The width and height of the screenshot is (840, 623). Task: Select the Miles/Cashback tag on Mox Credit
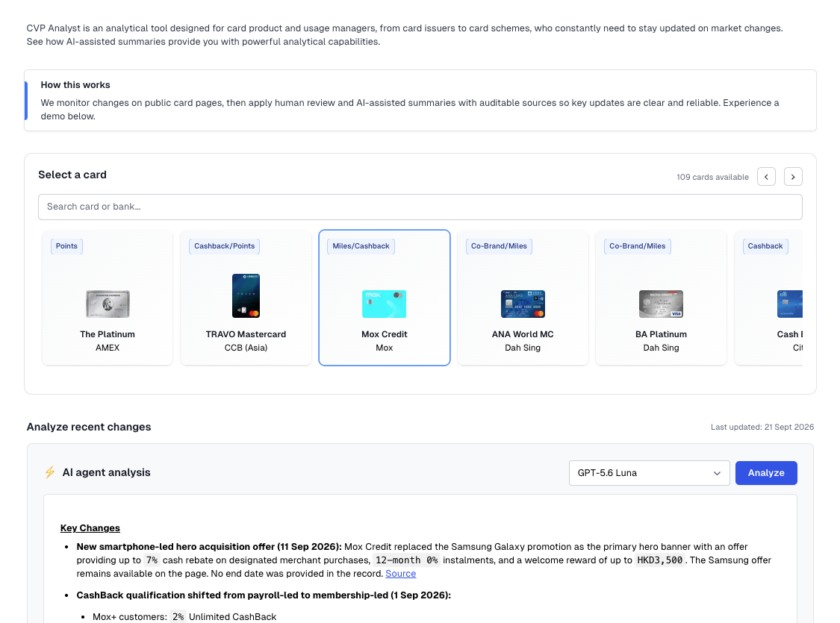(x=361, y=246)
